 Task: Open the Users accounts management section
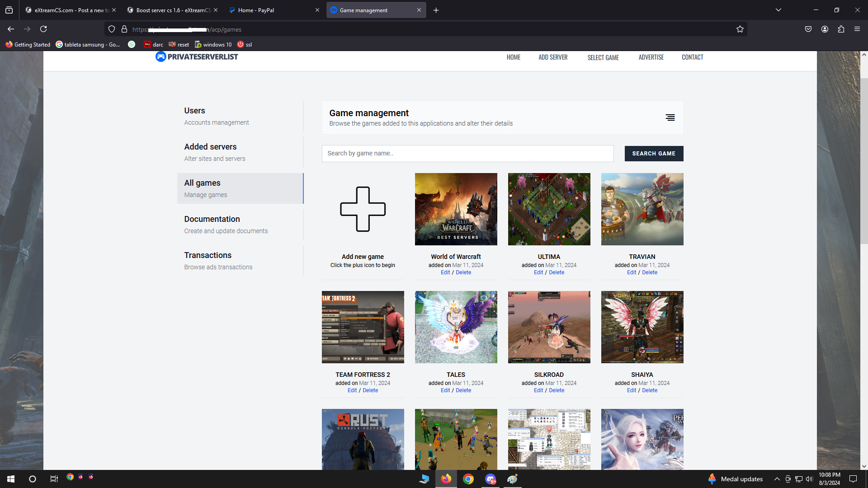[x=240, y=116]
